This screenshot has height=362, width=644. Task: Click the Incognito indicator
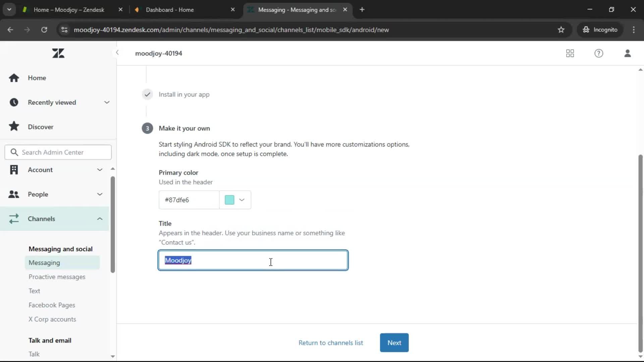pos(600,30)
